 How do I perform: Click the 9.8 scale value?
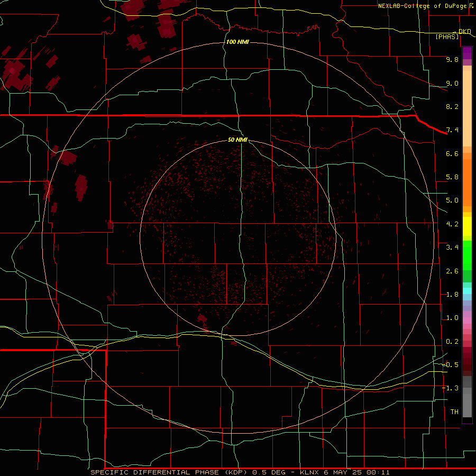coord(452,59)
